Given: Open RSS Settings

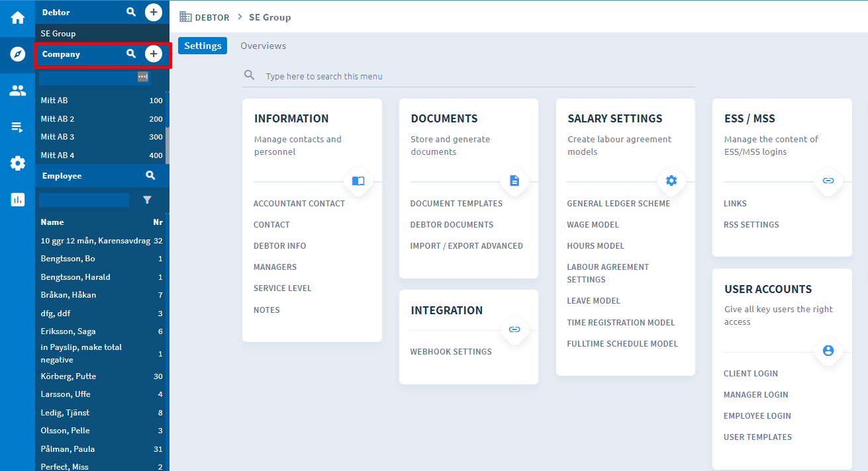Looking at the screenshot, I should [x=751, y=225].
